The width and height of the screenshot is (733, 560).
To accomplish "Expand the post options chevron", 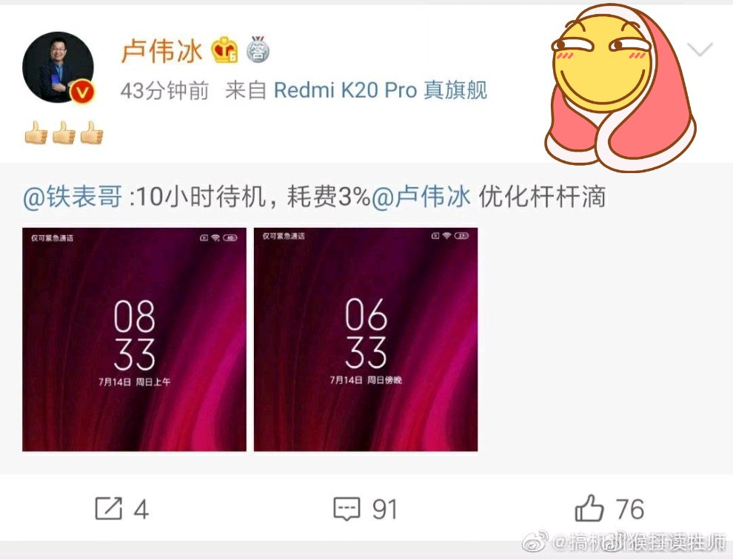I will (700, 49).
